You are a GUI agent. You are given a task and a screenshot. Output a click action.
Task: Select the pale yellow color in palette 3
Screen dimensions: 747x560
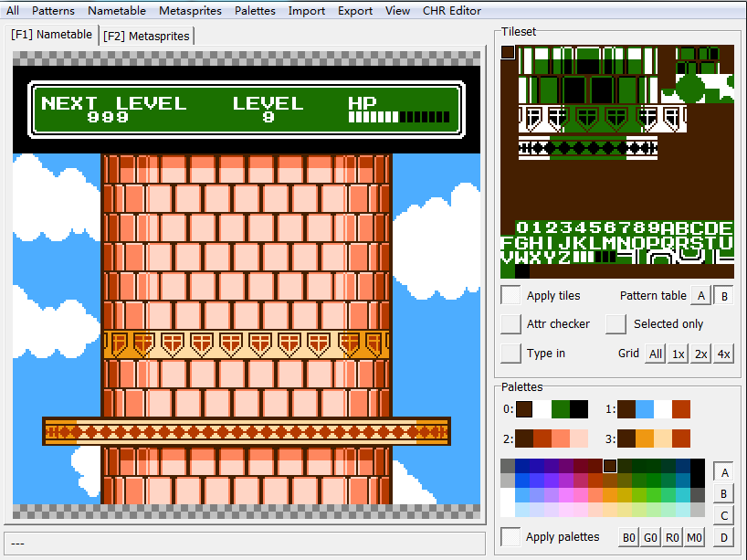pos(663,438)
